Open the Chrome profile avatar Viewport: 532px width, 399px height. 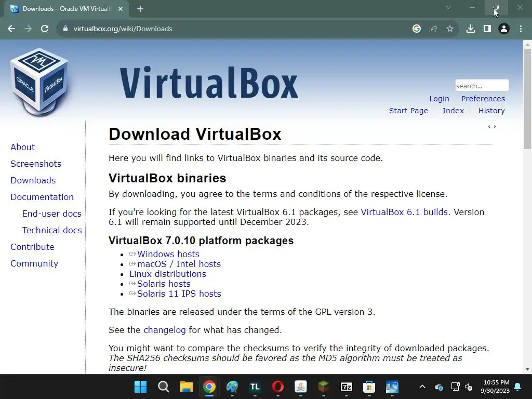click(x=504, y=29)
